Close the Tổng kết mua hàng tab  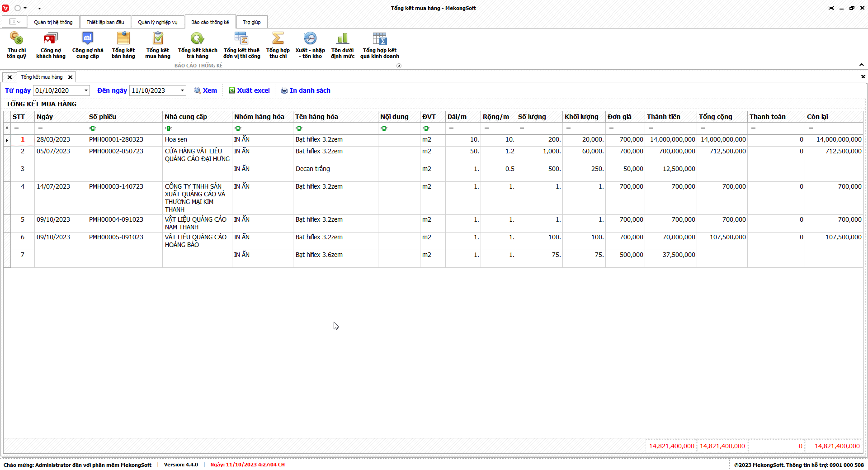point(70,77)
